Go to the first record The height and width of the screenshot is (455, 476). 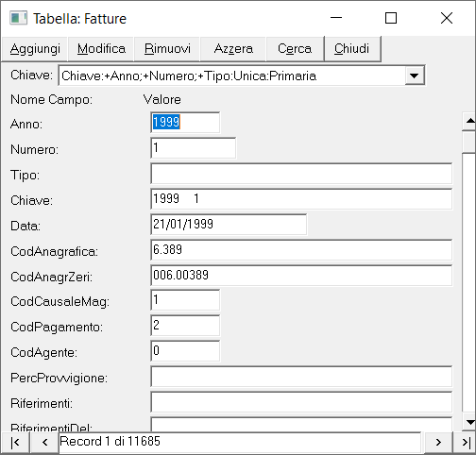click(15, 443)
